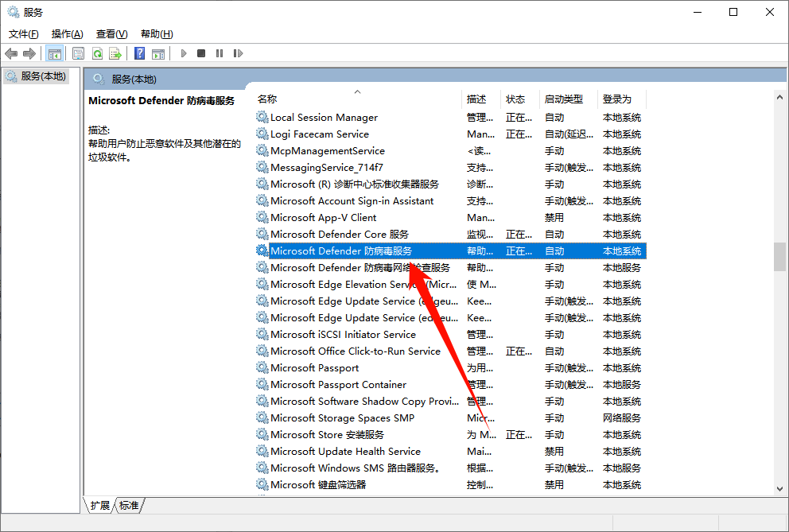Screen dimensions: 789x532
Task: Select Microsoft Account Sign-in Assistant service
Action: pos(352,201)
